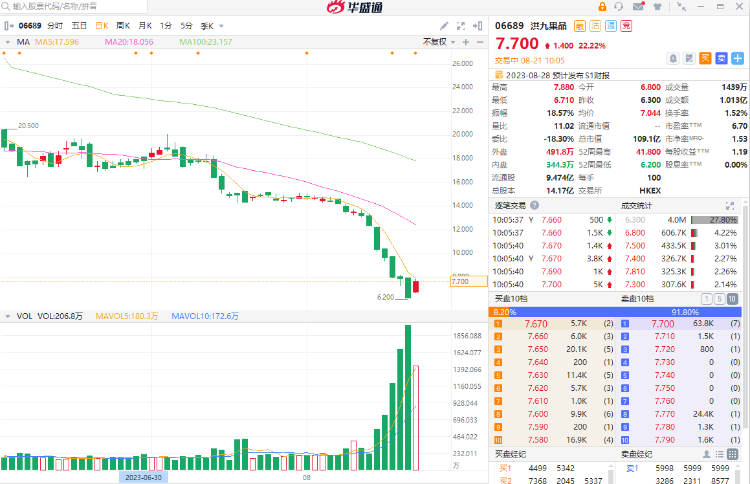Screen dimensions: 750x484
Task: Switch to the 周K weekly chart tab
Action: tap(123, 26)
